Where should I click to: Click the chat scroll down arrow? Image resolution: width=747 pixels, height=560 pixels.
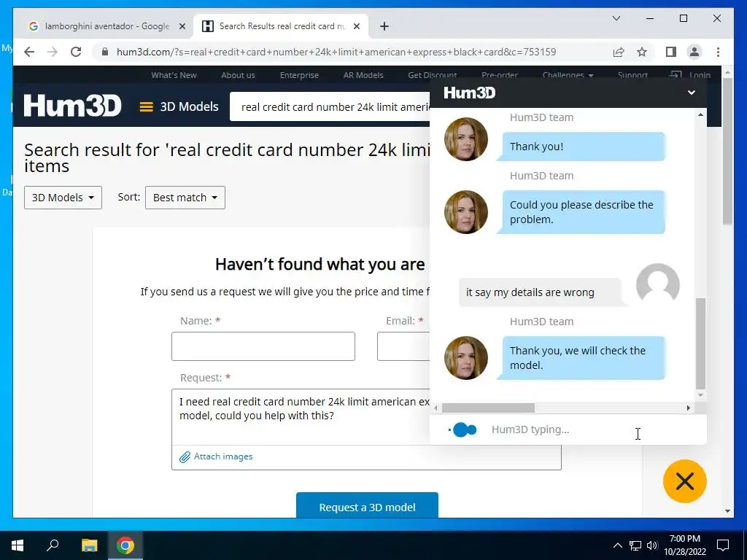(700, 395)
